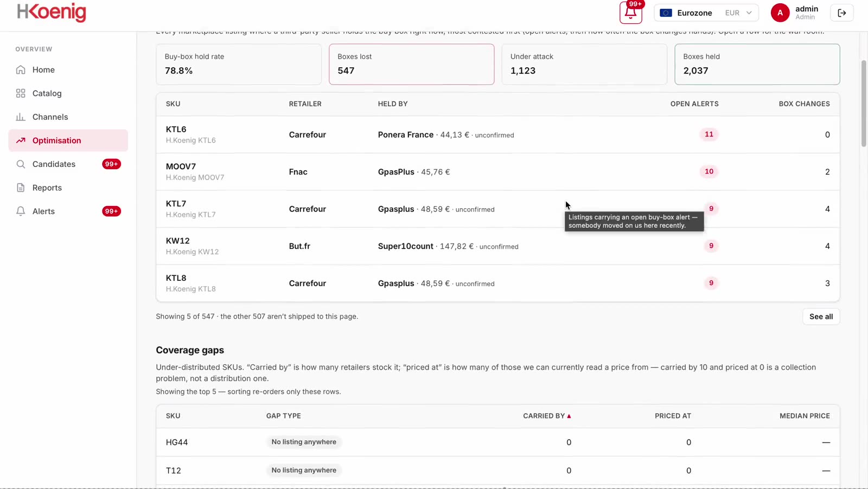Sort by the Open Alerts column
This screenshot has width=868, height=489.
[694, 104]
